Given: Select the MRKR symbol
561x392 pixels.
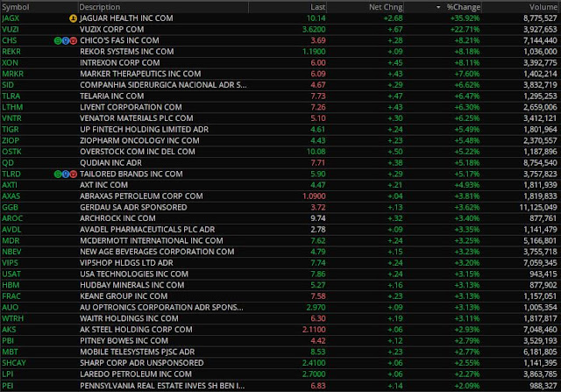Looking at the screenshot, I should tap(12, 74).
